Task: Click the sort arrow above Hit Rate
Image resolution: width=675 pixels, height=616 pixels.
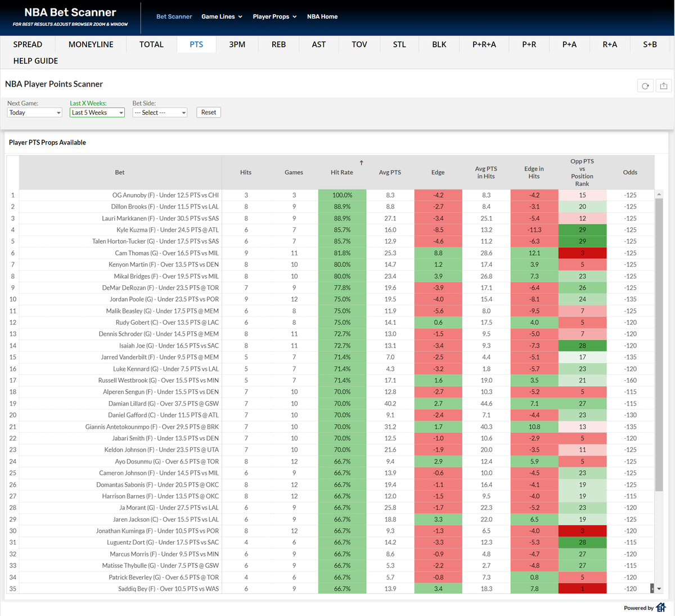Action: [x=361, y=162]
